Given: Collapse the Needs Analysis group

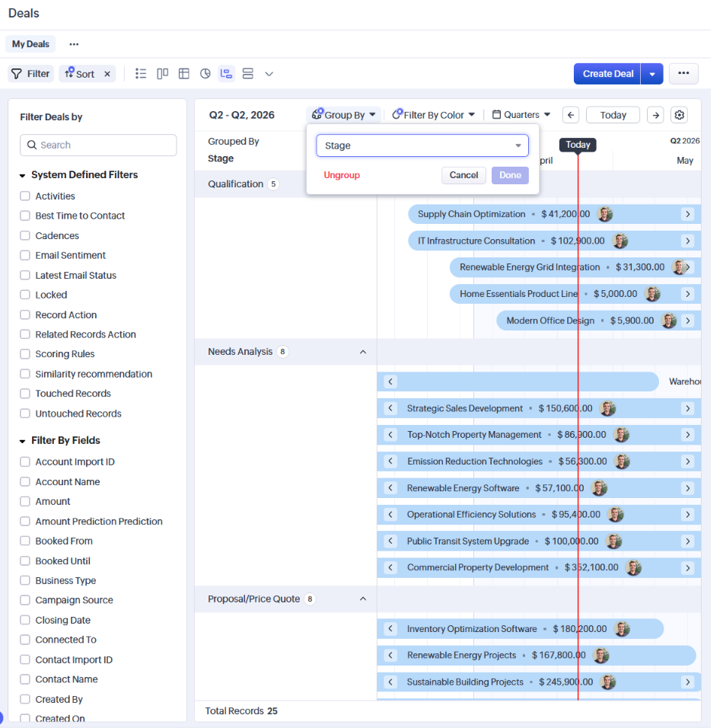Looking at the screenshot, I should 363,352.
